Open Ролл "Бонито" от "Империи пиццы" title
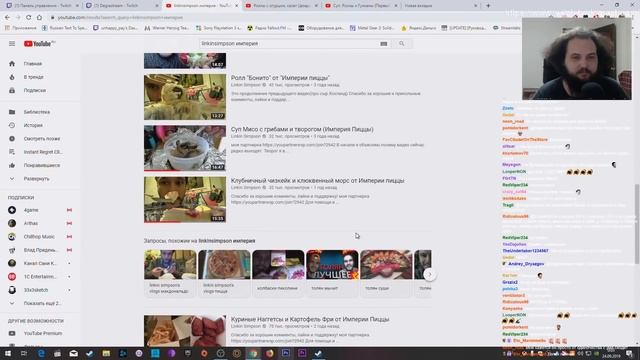Image resolution: width=640 pixels, height=360 pixels. pyautogui.click(x=280, y=78)
